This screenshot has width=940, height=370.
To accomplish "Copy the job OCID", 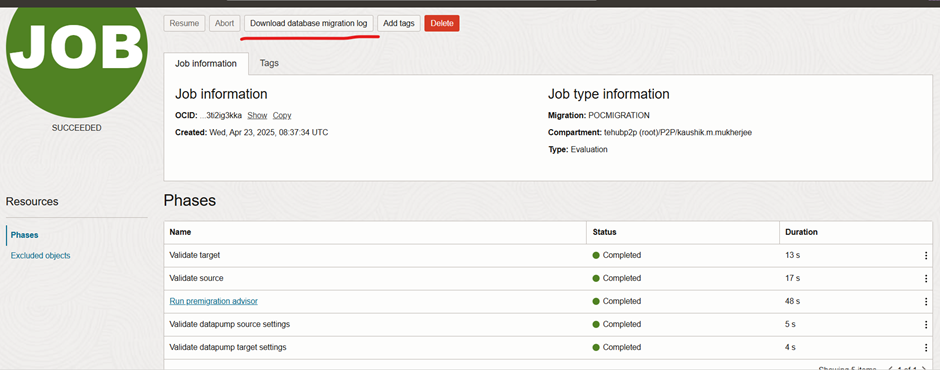I will pyautogui.click(x=282, y=115).
